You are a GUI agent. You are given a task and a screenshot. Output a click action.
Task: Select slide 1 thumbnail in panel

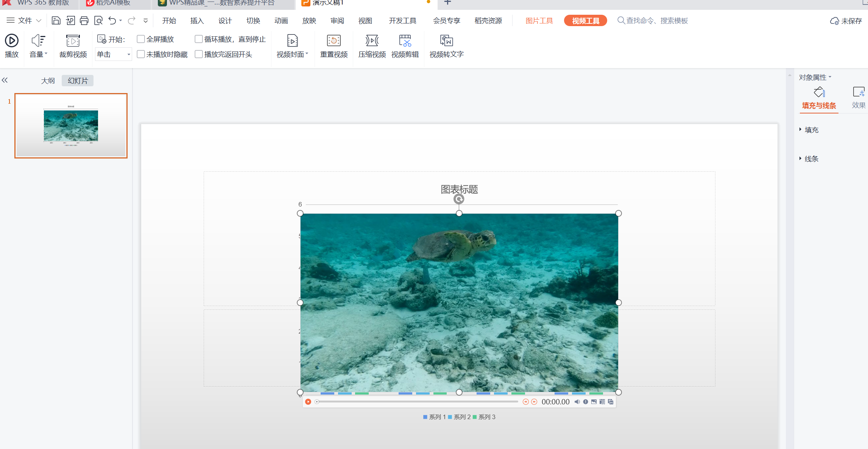point(71,126)
